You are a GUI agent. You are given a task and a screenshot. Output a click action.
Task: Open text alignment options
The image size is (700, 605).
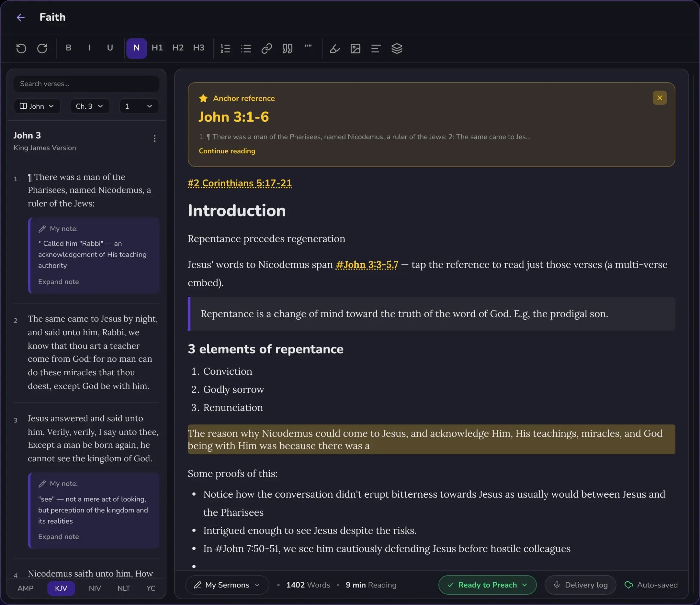[376, 49]
